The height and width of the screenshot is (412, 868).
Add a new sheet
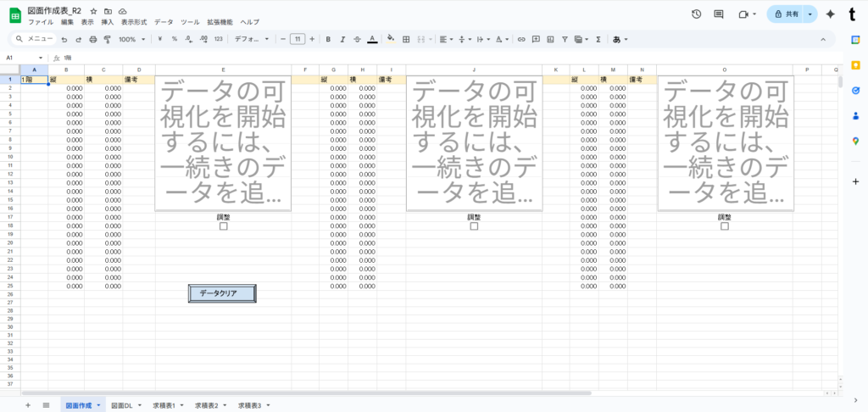pyautogui.click(x=28, y=405)
